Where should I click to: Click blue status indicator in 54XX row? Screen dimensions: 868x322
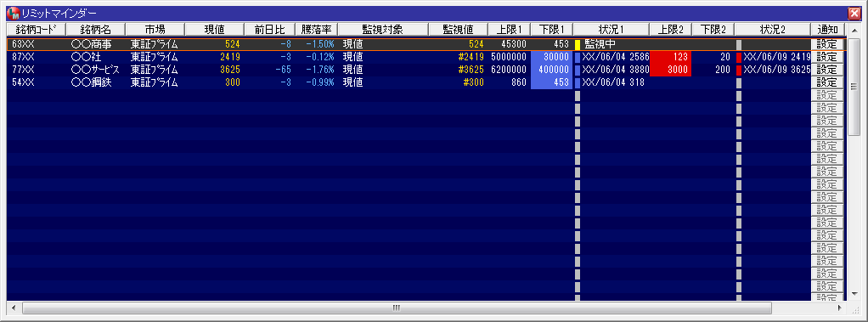(x=578, y=82)
